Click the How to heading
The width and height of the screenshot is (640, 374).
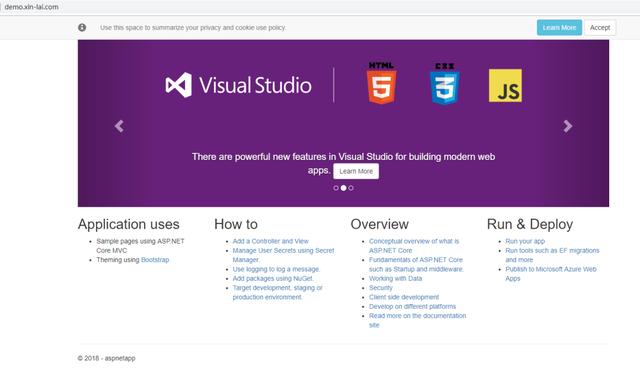(236, 224)
